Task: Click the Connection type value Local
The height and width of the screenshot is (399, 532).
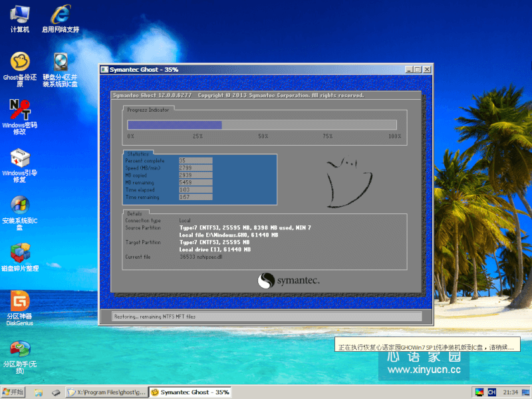Action: (x=185, y=221)
